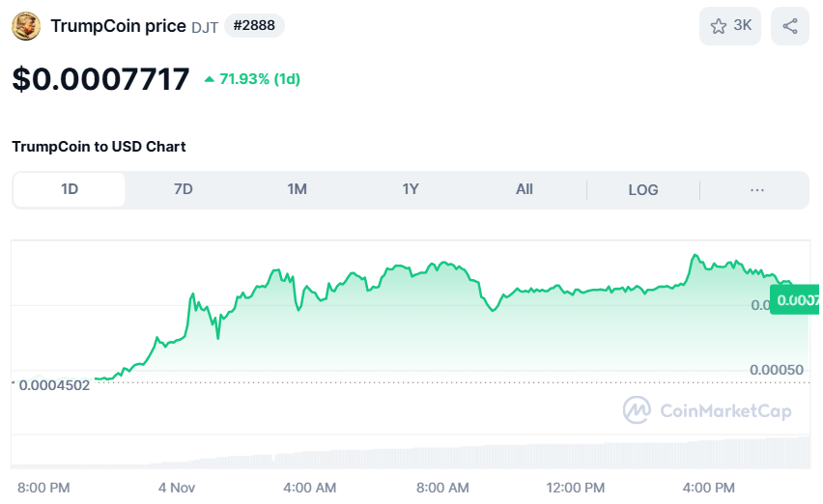Screen dimensions: 823x504
Task: Show the 1Y price chart
Action: coord(411,189)
